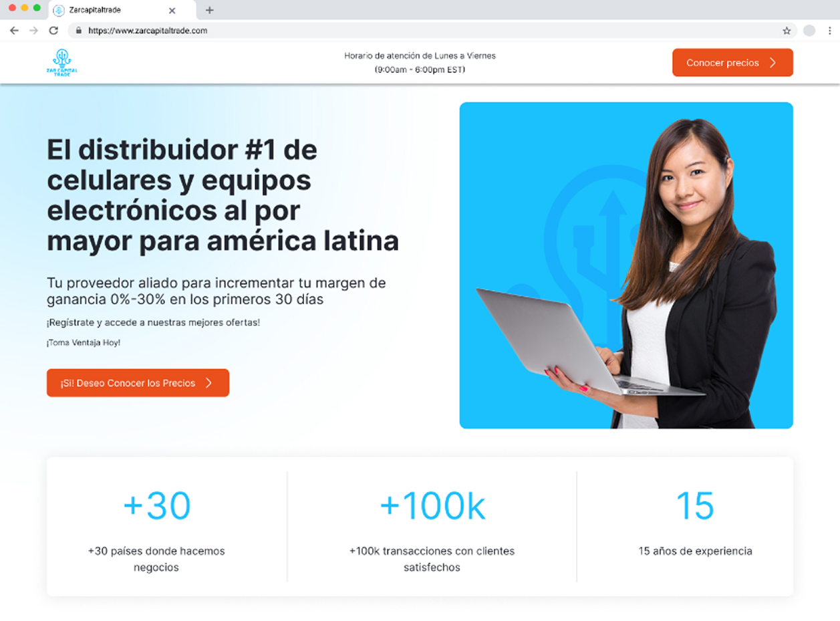Click the padlock site info icon
840x621 pixels.
[79, 31]
